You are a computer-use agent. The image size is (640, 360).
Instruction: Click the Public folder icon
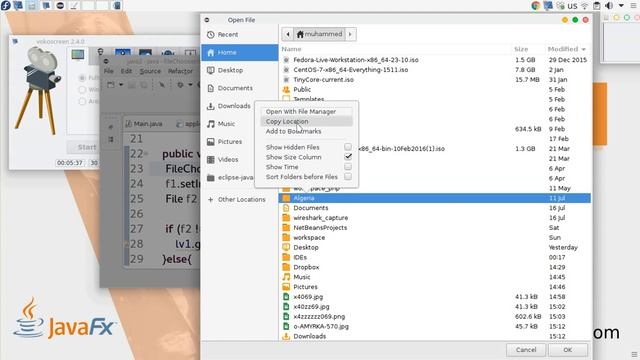point(286,89)
